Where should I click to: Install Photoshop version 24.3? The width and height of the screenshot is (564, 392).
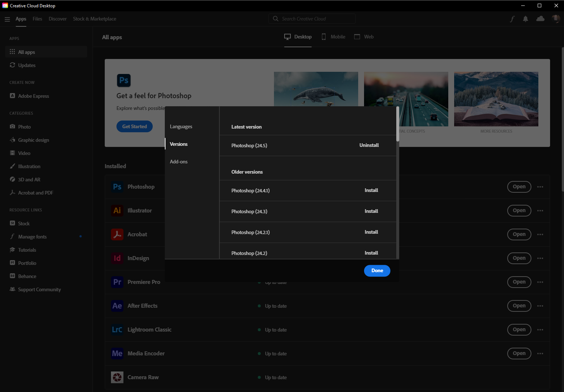pos(371,211)
